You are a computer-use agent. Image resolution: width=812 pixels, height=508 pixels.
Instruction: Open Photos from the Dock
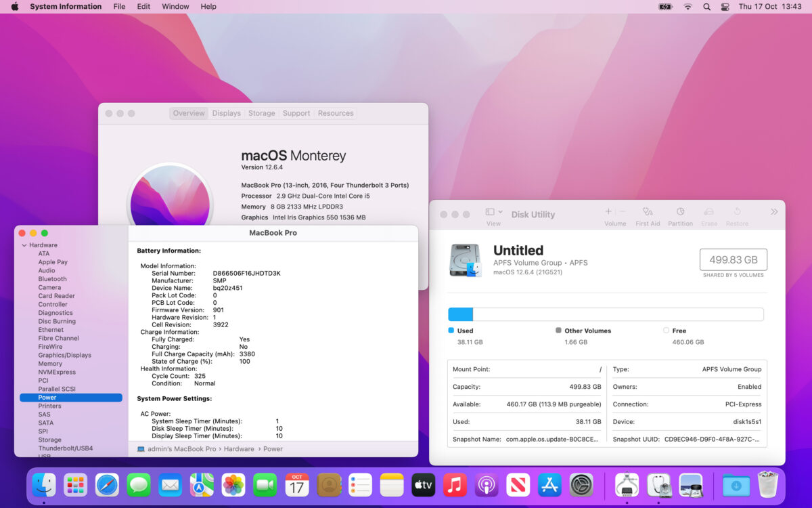coord(233,484)
